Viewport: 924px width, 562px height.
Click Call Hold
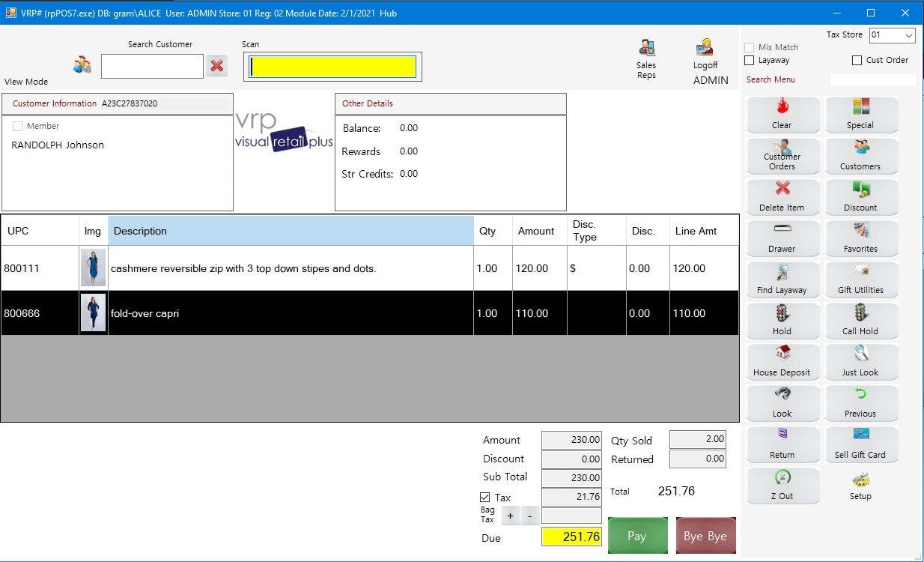pyautogui.click(x=860, y=321)
